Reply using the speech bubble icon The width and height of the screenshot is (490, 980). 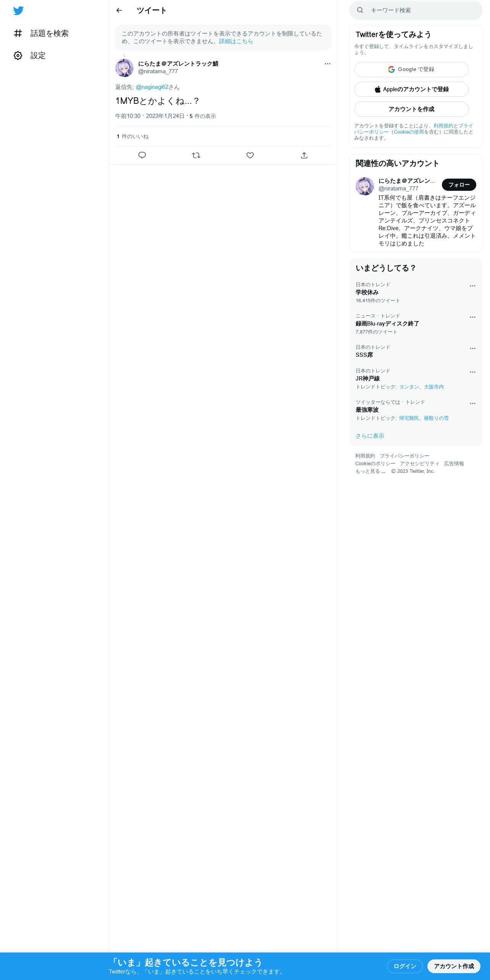pos(142,155)
